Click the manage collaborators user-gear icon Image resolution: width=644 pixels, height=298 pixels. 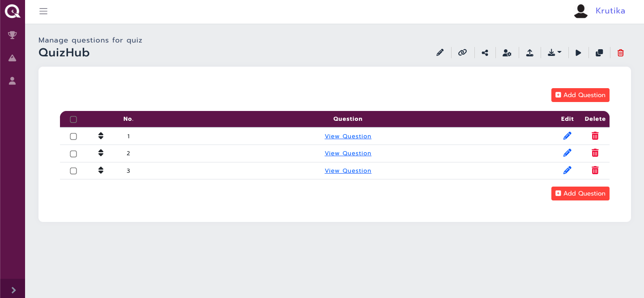[507, 52]
